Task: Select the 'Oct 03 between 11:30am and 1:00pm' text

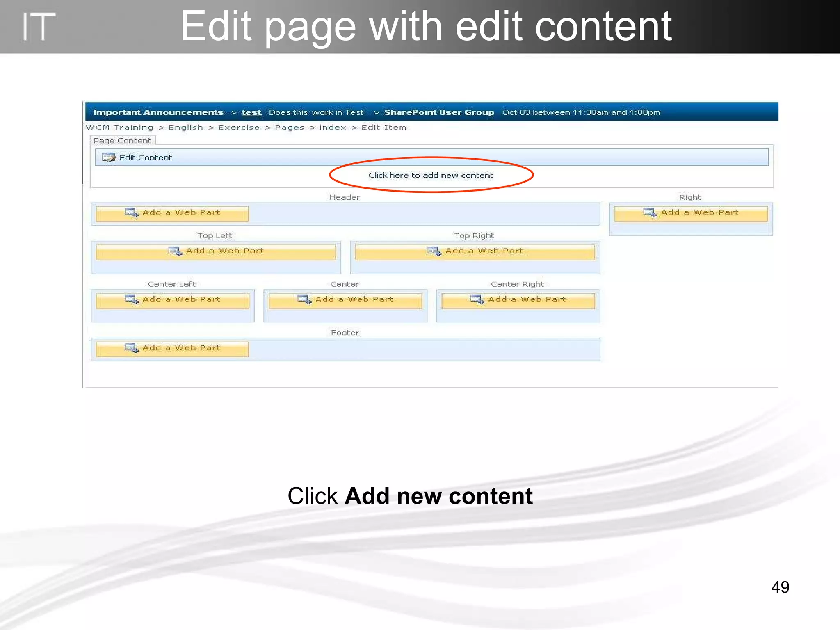Action: click(581, 112)
